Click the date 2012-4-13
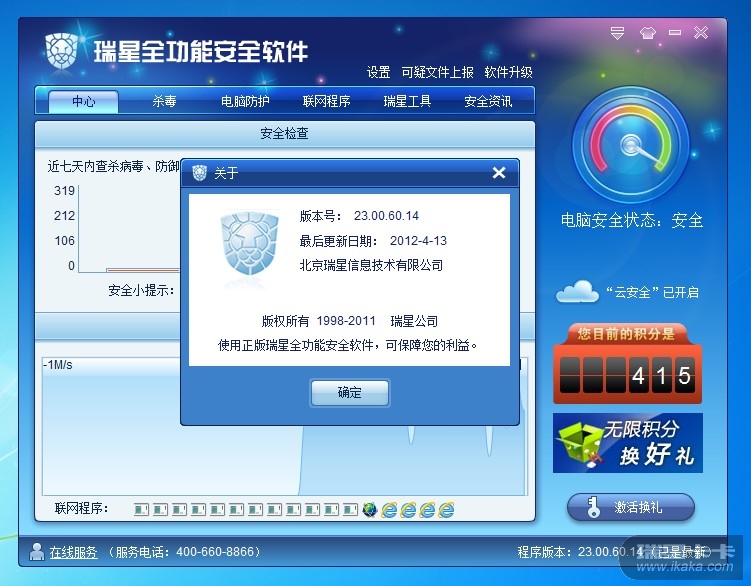751x586 pixels. tap(418, 241)
